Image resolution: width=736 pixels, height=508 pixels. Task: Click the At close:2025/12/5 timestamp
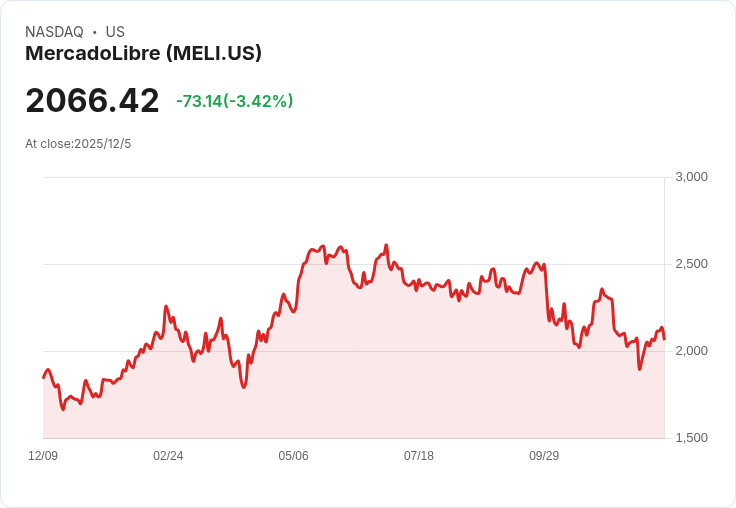[78, 144]
